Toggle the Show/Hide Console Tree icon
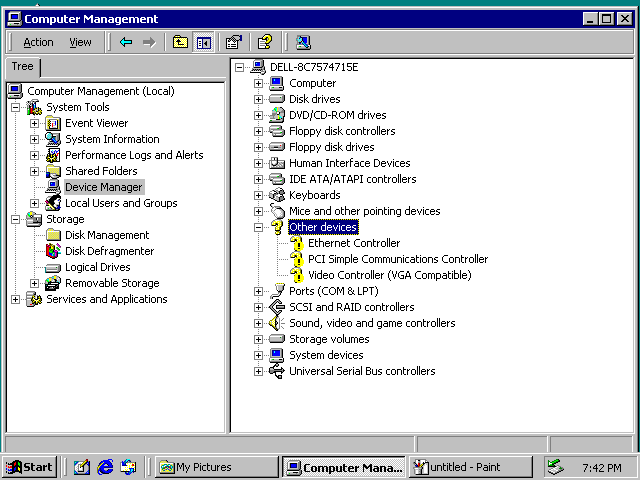Viewport: 640px width, 480px height. point(204,42)
